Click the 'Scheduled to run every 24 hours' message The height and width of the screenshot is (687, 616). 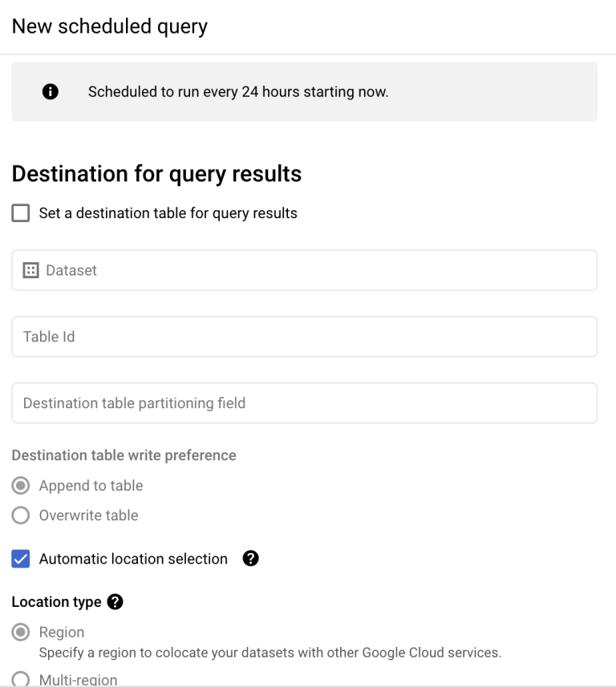coord(238,92)
